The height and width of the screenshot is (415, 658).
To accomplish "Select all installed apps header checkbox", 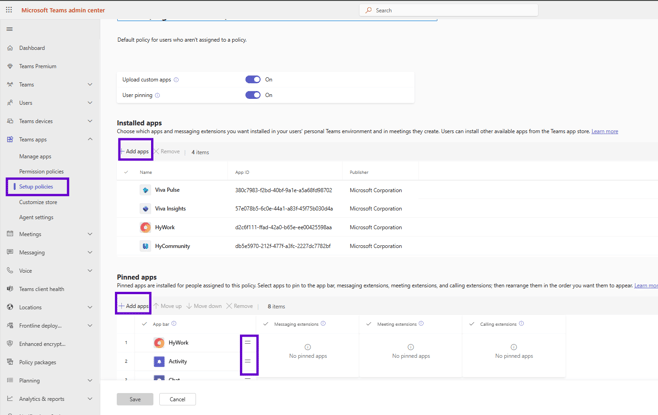I will click(x=126, y=172).
